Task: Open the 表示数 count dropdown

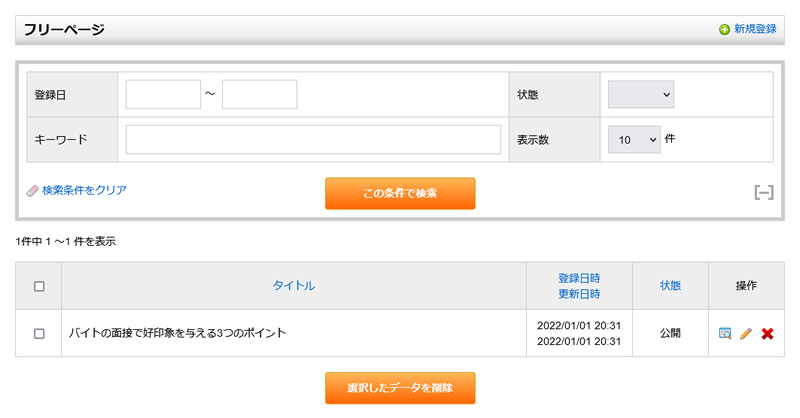Action: (634, 140)
